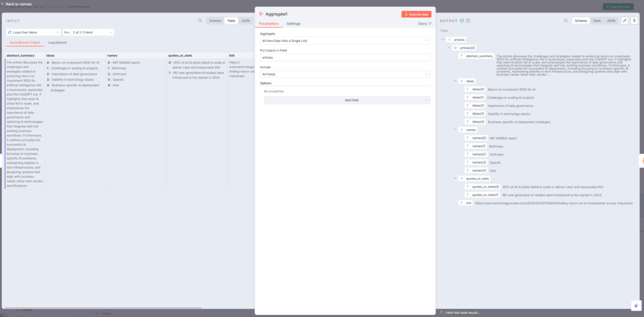Screen dimensions: 644x317
Task: Click the search icon in the INPUT panel
Action: pos(200,20)
